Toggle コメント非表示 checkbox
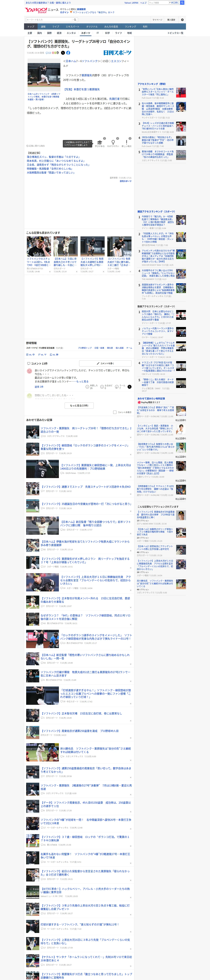The height and width of the screenshot is (980, 210). point(115,412)
